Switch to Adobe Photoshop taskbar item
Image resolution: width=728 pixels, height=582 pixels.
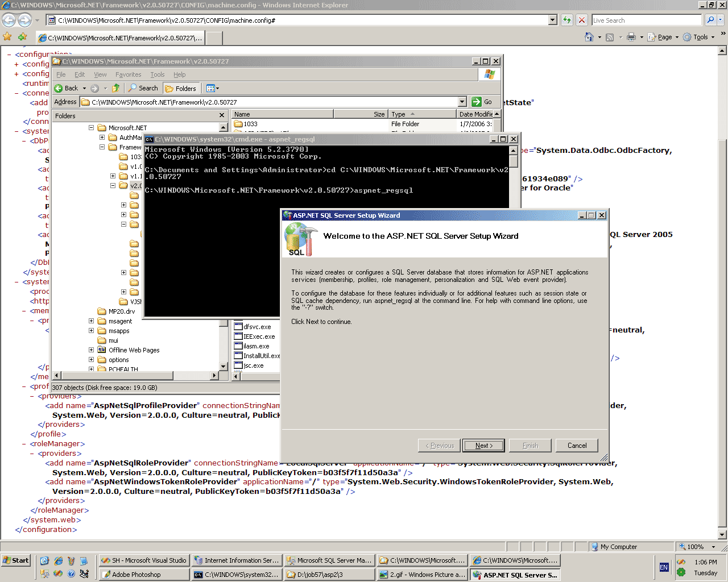[143, 575]
